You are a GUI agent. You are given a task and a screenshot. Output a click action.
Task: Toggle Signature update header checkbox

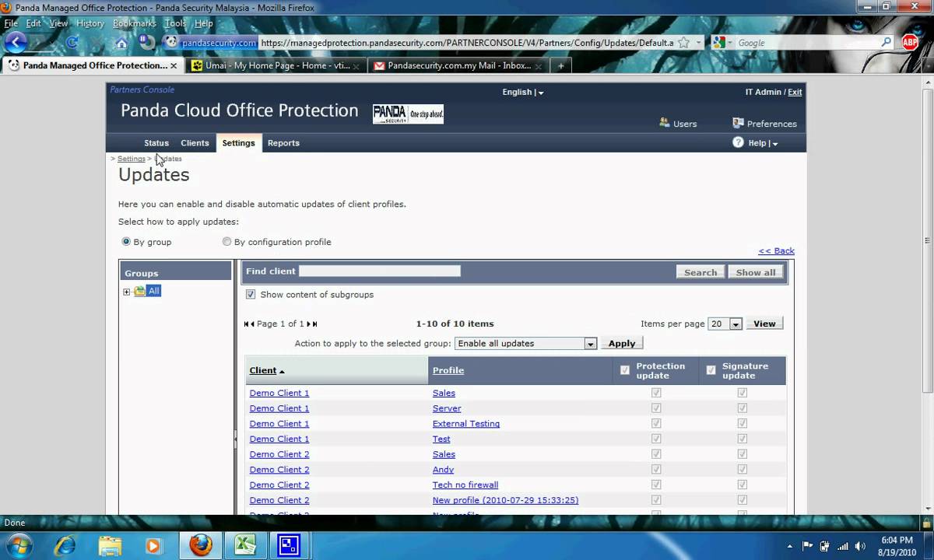[x=711, y=370]
